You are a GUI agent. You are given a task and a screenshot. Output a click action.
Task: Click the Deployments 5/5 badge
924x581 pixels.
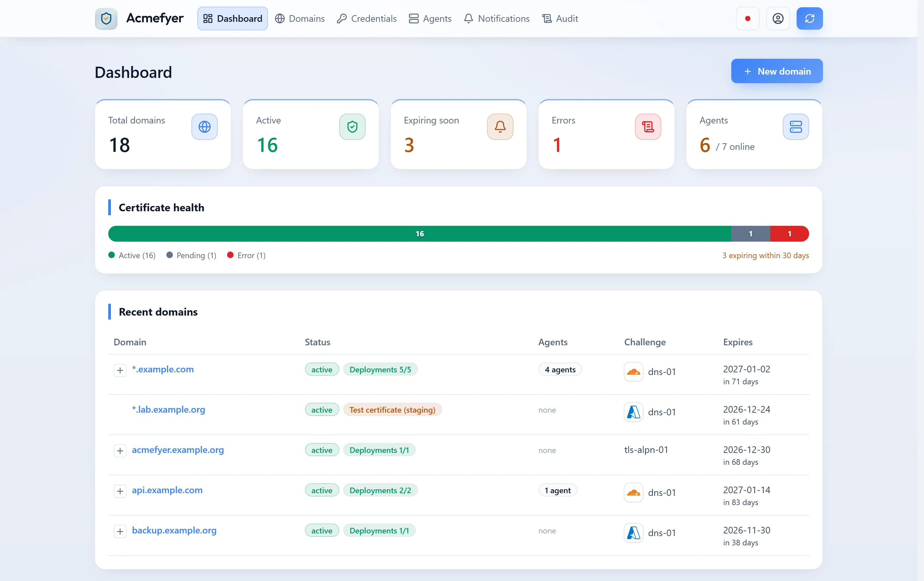(380, 369)
